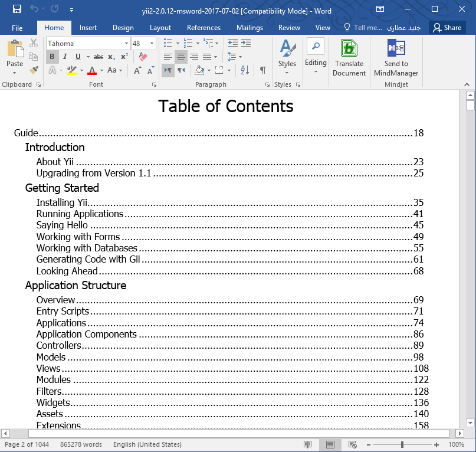The height and width of the screenshot is (452, 476).
Task: Click Send to MindManager
Action: 396,58
